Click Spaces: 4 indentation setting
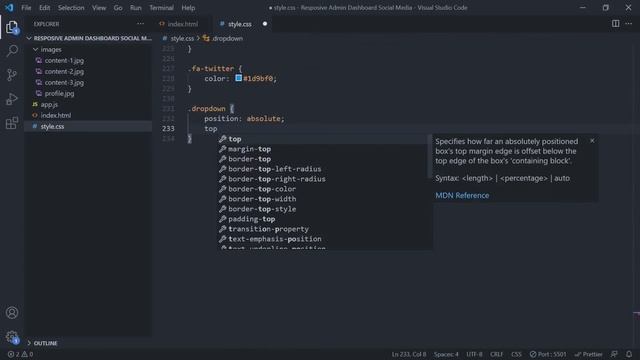 coord(446,354)
